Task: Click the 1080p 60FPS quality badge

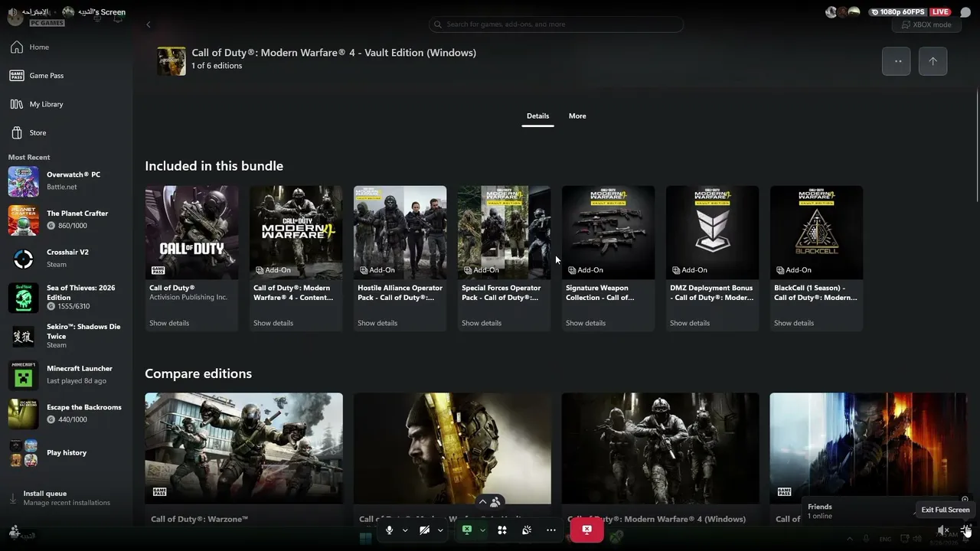Action: tap(898, 12)
